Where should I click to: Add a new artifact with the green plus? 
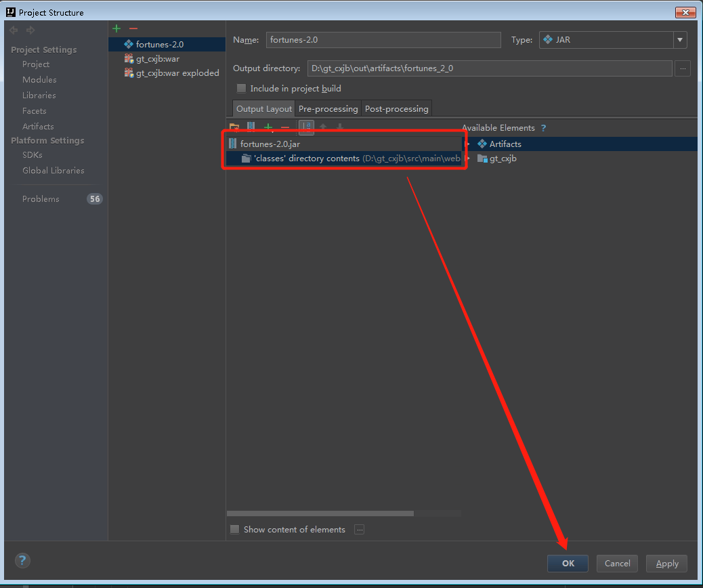[x=115, y=28]
